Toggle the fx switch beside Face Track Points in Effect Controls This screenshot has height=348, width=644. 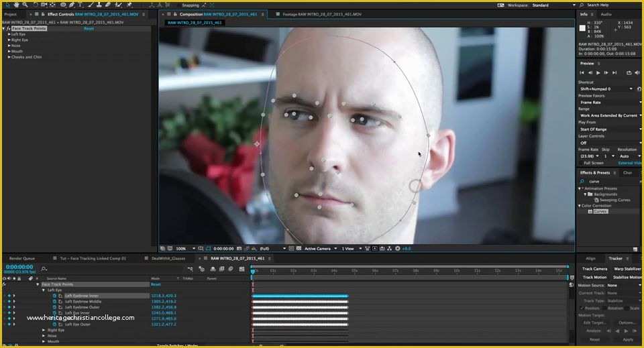click(x=8, y=28)
